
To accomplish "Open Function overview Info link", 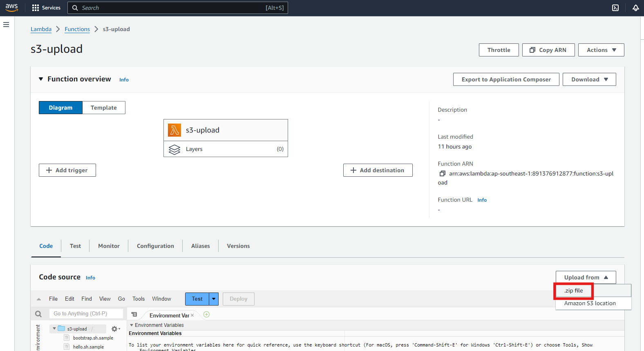I will [124, 80].
